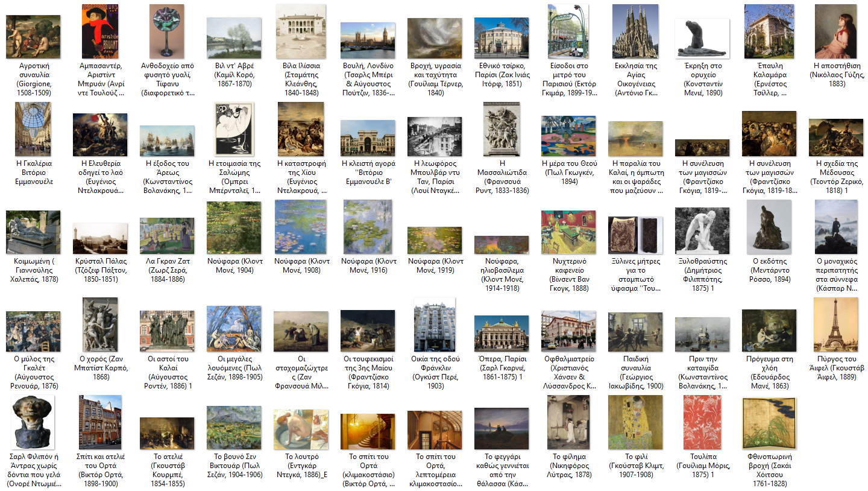The height and width of the screenshot is (491, 868).
Task: Select the file name 'Νούφαρα (Κλοντ Μονέ, 1908)'
Action: pos(301,266)
